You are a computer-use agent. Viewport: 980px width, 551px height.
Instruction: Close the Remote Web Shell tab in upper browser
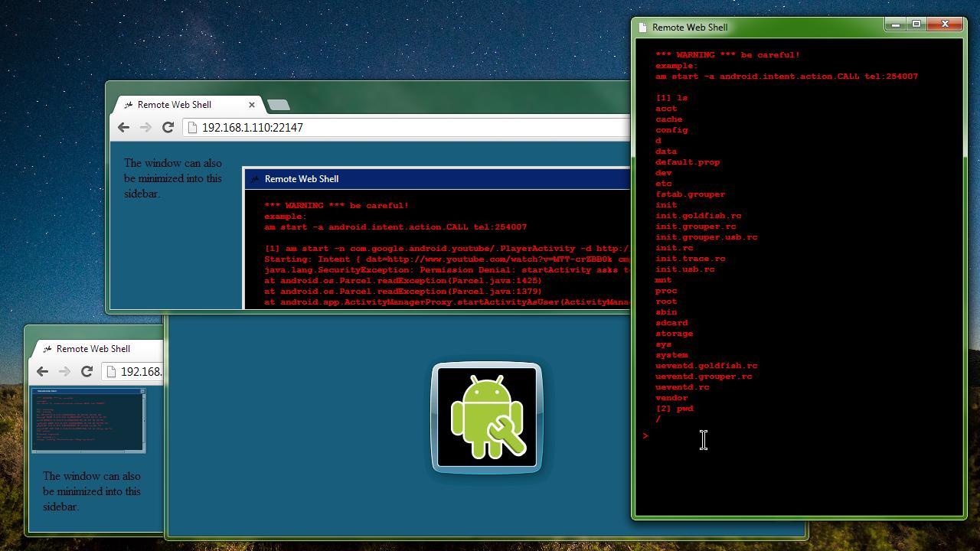(251, 105)
